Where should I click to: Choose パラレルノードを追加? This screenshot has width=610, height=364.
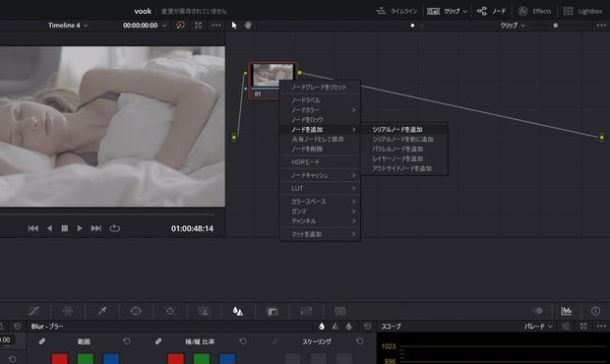404,149
